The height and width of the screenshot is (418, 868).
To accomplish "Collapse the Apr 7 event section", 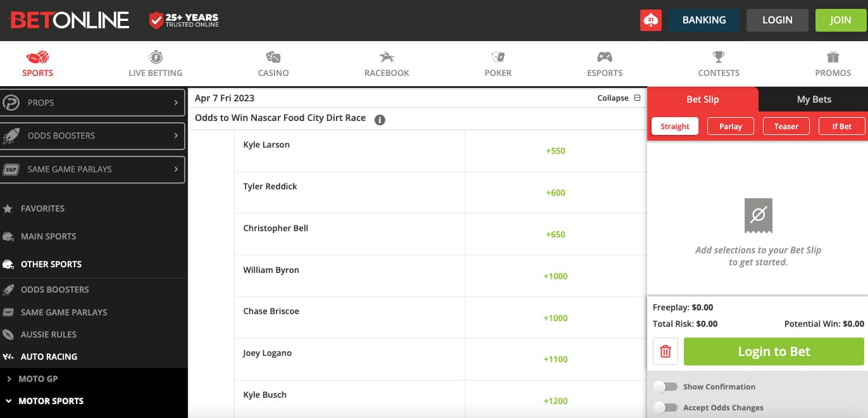I will (619, 98).
